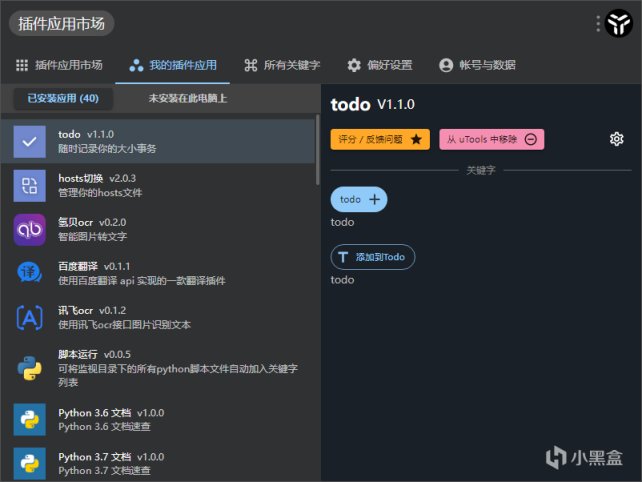Image resolution: width=642 pixels, height=482 pixels.
Task: Click the minus circle on remove button
Action: (x=531, y=139)
